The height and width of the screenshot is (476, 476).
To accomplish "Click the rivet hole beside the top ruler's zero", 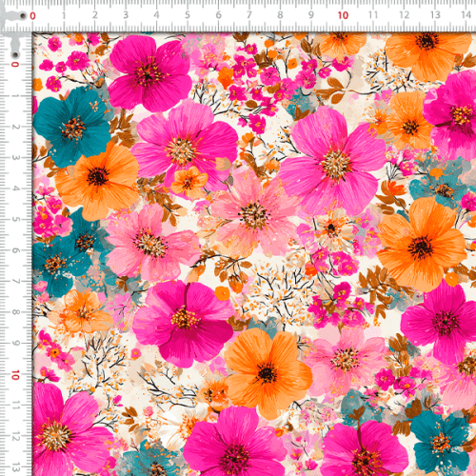I will 23,16.
